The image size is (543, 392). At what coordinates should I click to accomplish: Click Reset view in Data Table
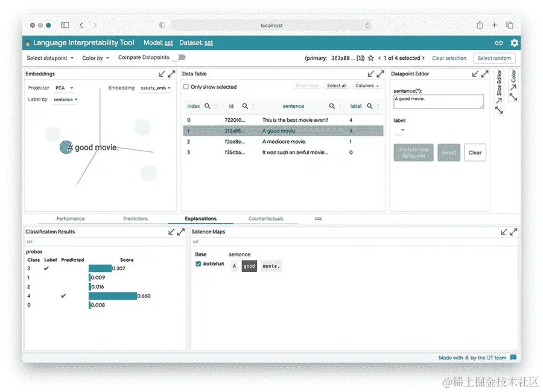(306, 86)
